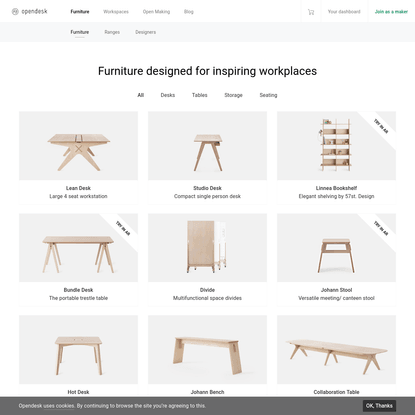Open Your dashboard link
Viewport: 415px width, 415px height.
tap(344, 12)
